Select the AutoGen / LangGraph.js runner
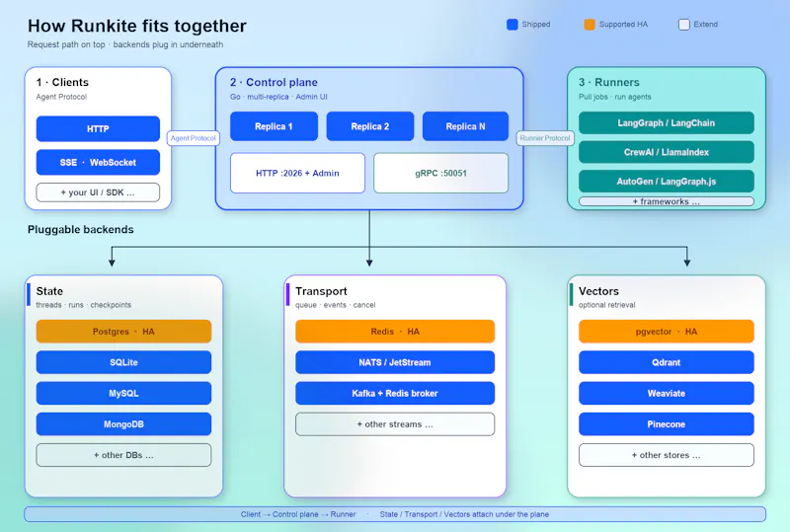 [666, 182]
